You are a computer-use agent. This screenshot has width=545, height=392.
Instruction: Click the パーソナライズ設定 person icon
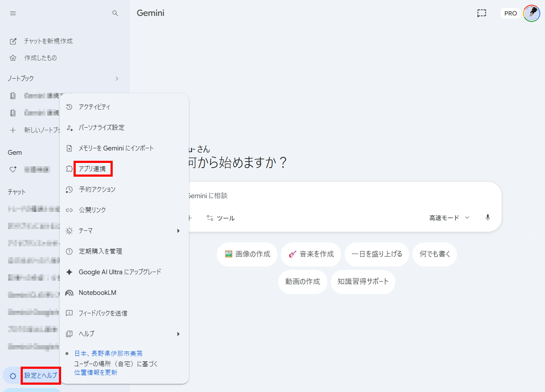pyautogui.click(x=69, y=128)
